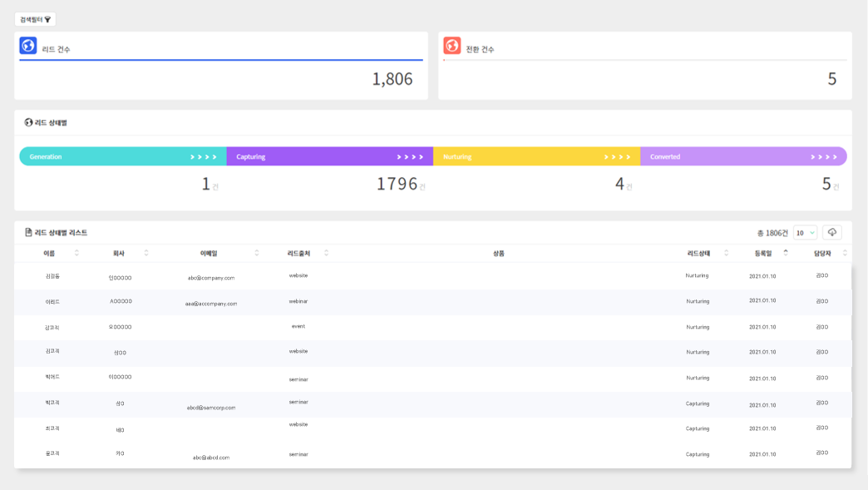
Task: Toggle sort order on 등록일 column
Action: coord(786,253)
